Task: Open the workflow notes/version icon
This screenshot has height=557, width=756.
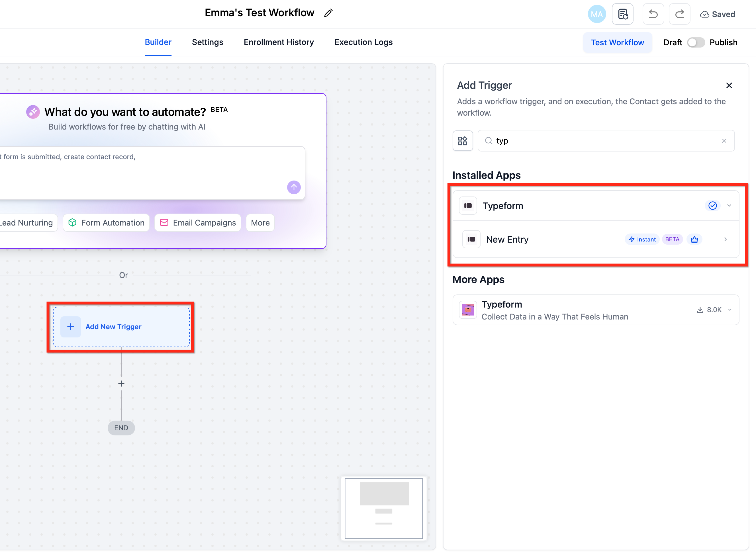Action: [x=622, y=14]
